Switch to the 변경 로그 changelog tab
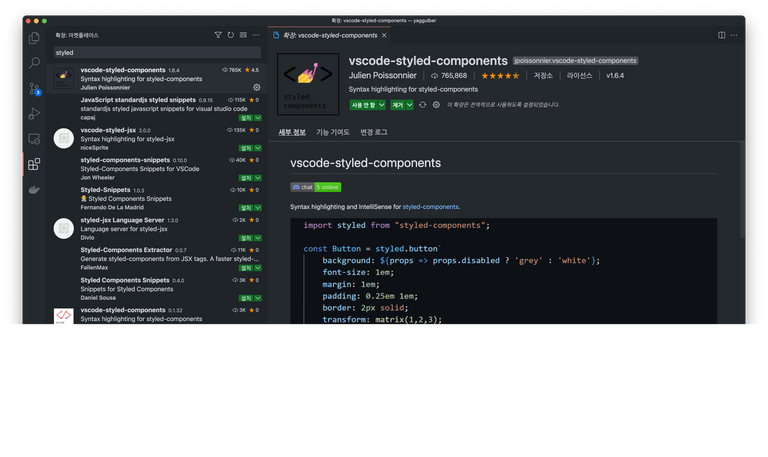 [x=374, y=132]
